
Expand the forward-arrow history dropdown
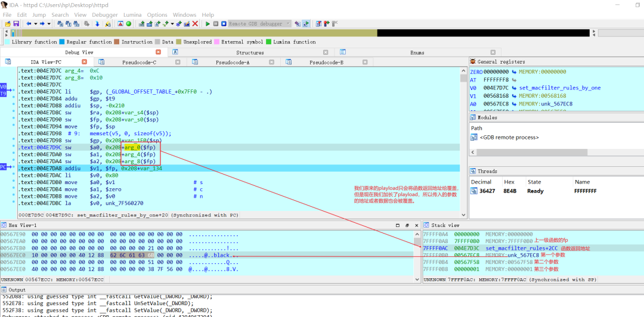pyautogui.click(x=49, y=24)
